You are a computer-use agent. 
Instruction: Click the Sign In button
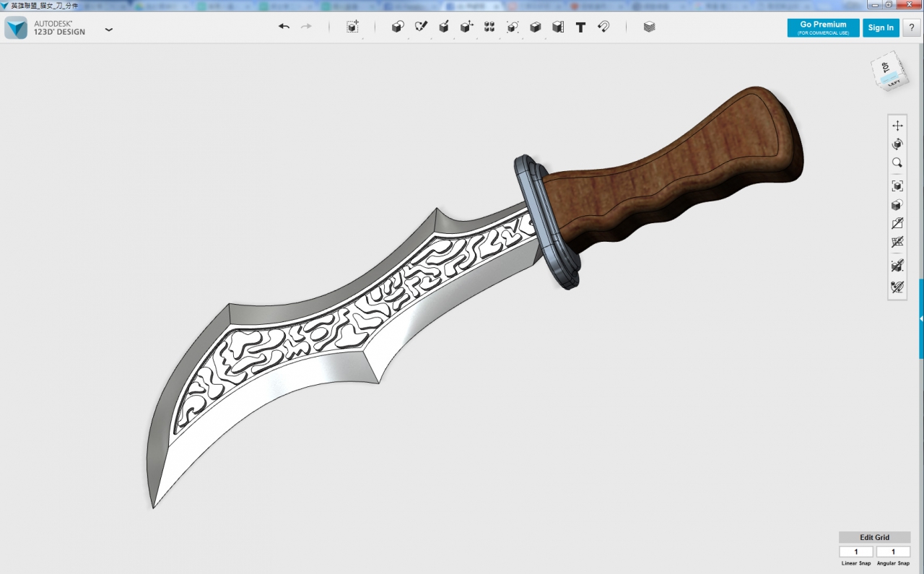point(881,27)
